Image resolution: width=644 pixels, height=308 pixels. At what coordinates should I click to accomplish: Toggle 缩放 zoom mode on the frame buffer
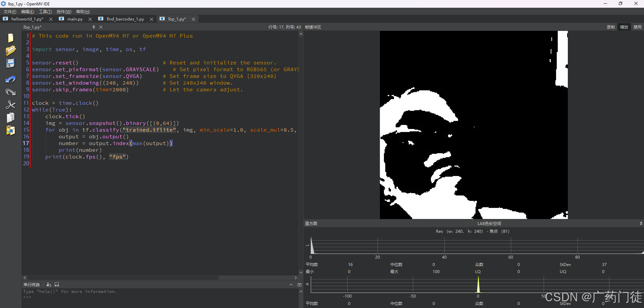point(624,27)
